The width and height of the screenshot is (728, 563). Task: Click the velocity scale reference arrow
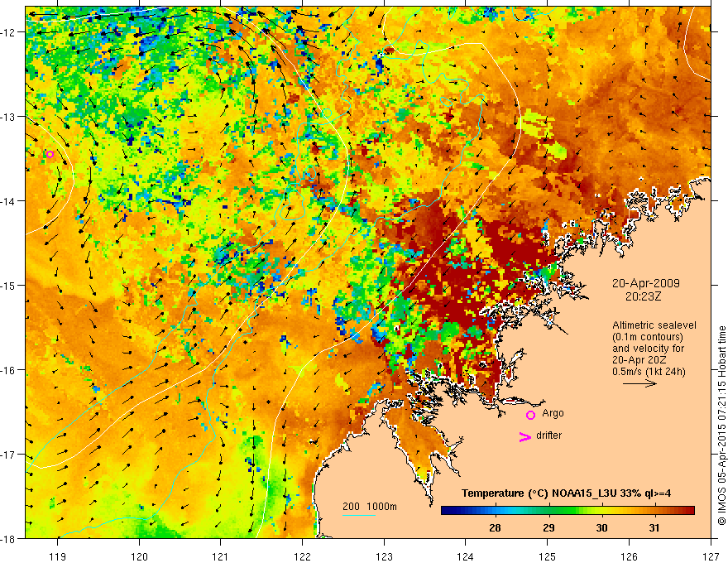tap(639, 383)
